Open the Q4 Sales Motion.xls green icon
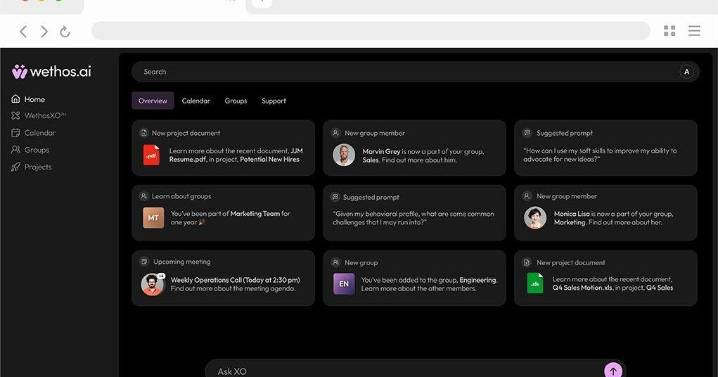The image size is (718, 377). click(535, 283)
